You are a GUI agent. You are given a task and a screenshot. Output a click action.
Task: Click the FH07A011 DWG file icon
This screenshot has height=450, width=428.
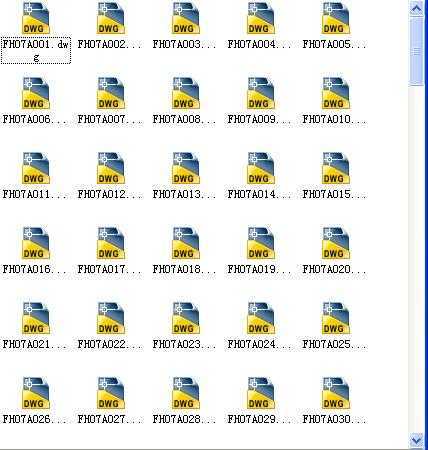pyautogui.click(x=36, y=168)
